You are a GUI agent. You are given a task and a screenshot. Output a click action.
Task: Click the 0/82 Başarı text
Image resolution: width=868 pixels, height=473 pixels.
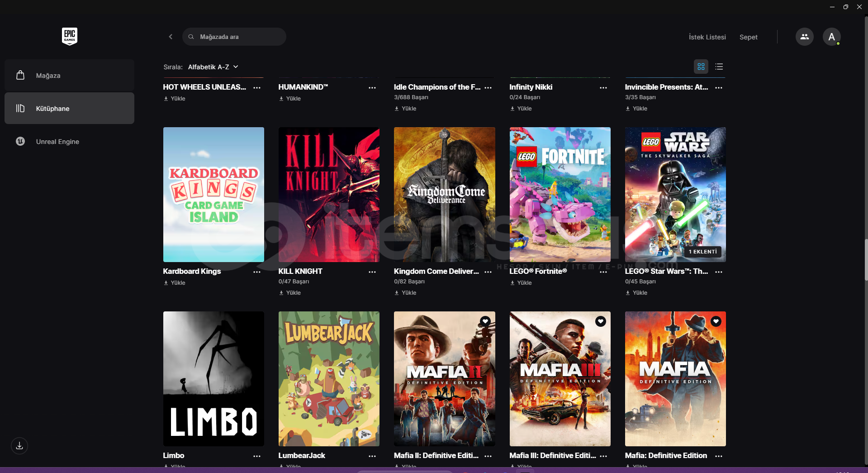[x=409, y=282]
